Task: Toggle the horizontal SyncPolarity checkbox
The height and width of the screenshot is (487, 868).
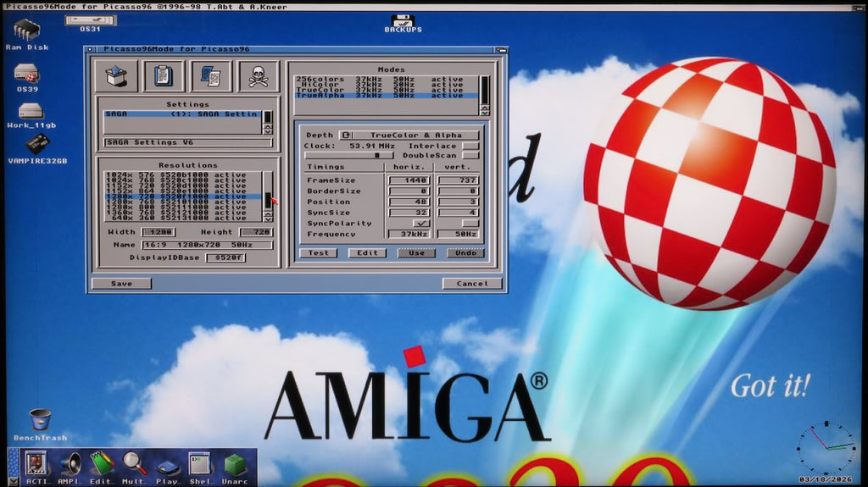Action: (x=409, y=224)
